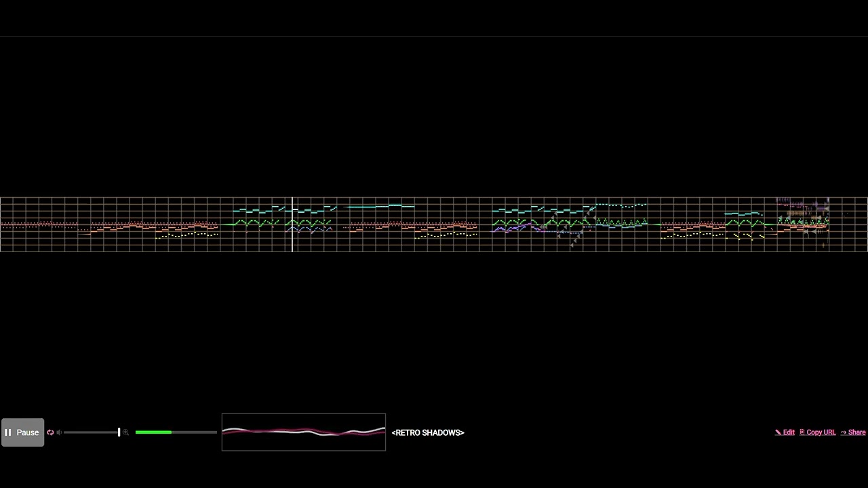Click the volume slider track
Viewport: 868px width, 488px height.
92,432
